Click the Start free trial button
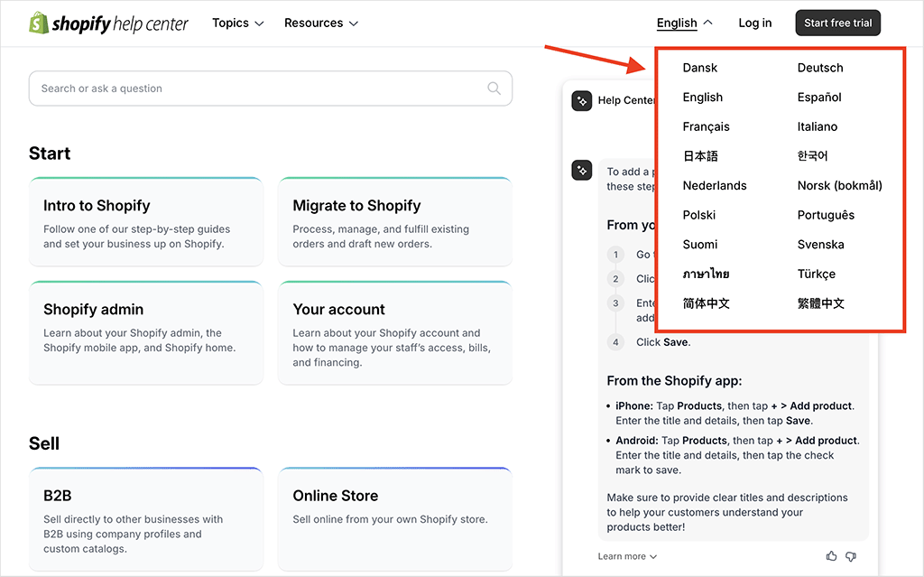 click(x=837, y=23)
